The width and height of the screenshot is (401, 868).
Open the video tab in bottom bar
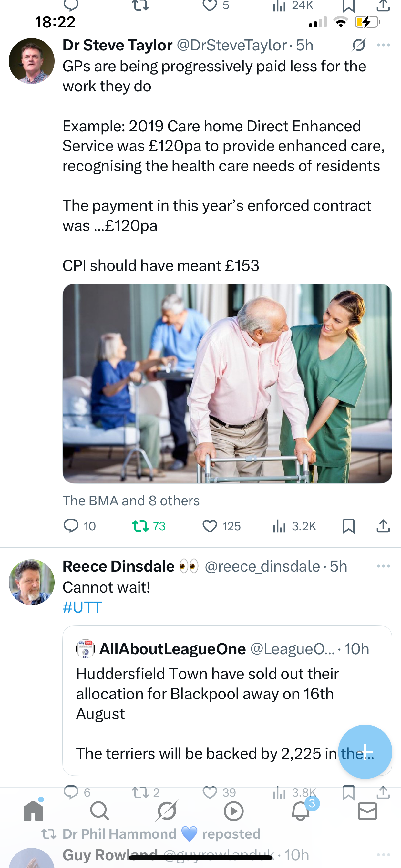(233, 811)
